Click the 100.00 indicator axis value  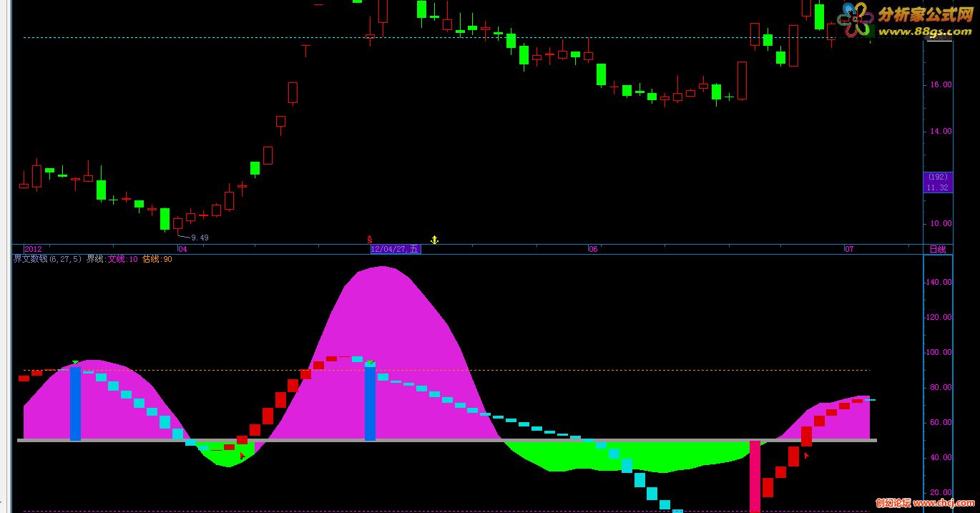coord(939,352)
